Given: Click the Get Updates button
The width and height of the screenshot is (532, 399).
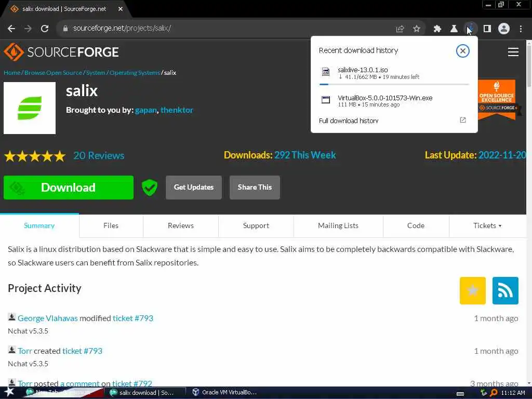Looking at the screenshot, I should (194, 187).
